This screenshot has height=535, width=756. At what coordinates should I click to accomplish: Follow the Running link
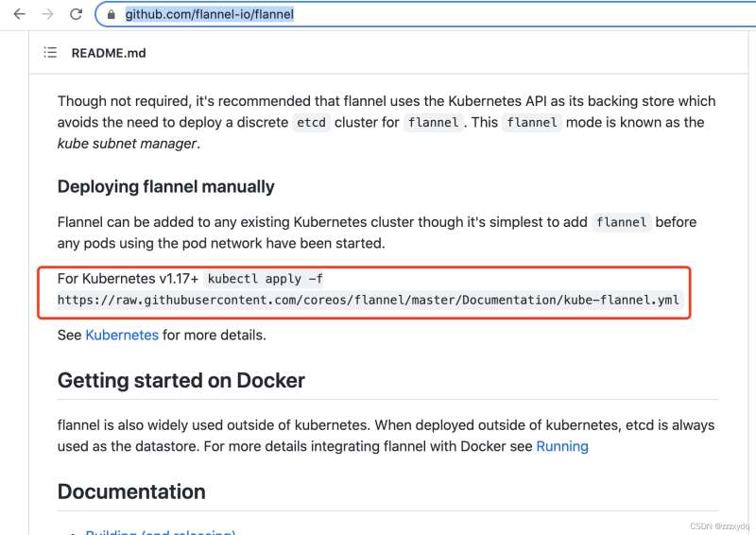point(562,446)
